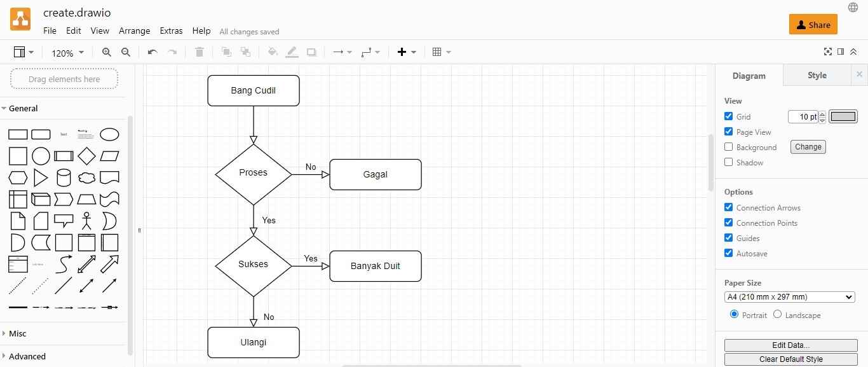The image size is (868, 367).
Task: Open the Help menu
Action: pyautogui.click(x=201, y=31)
